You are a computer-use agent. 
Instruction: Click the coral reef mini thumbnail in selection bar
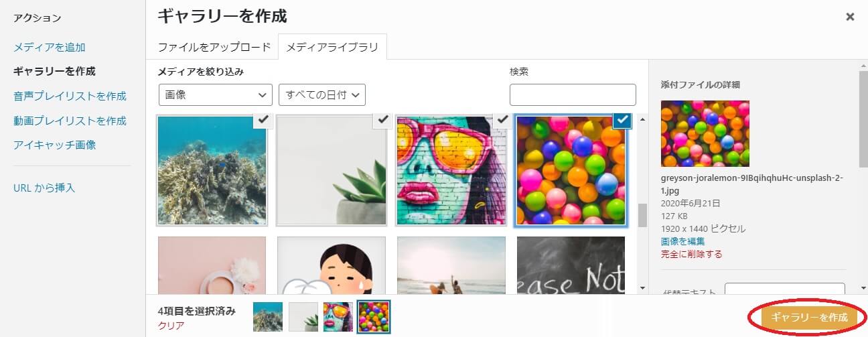[x=268, y=317]
